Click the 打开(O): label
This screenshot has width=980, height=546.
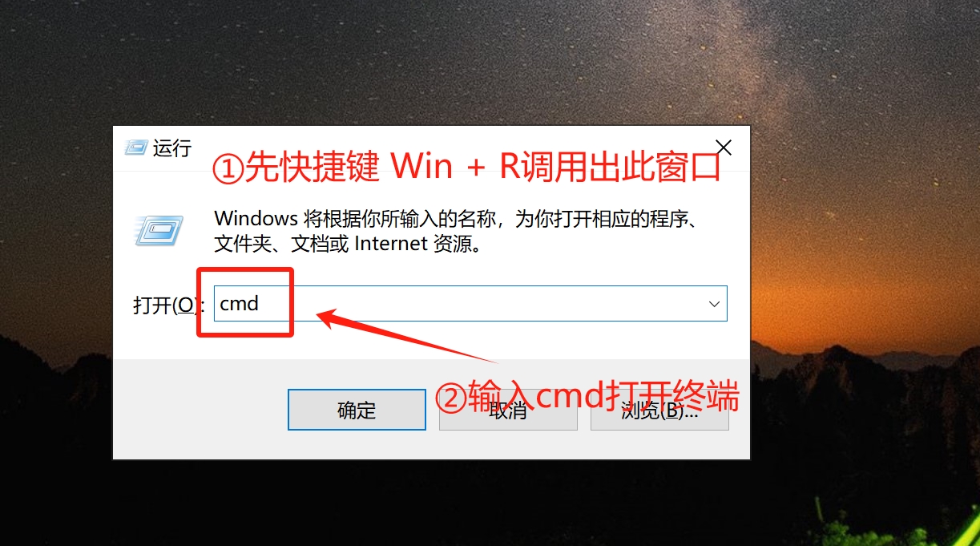168,305
